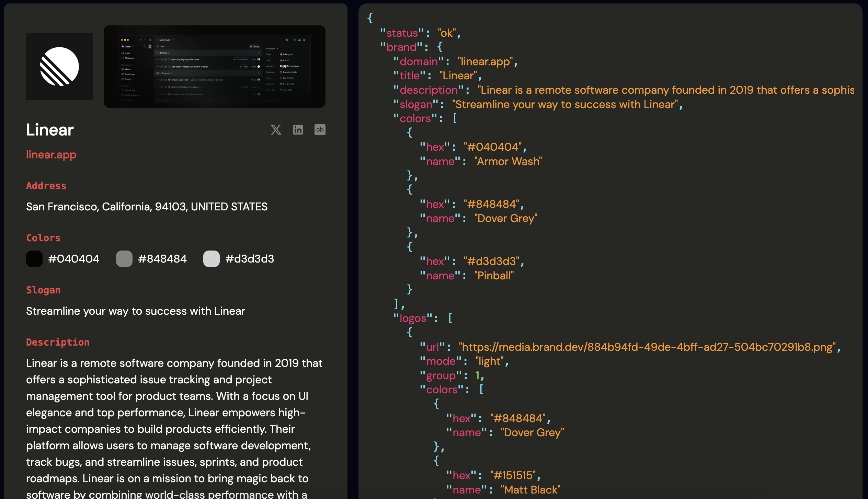The width and height of the screenshot is (868, 499).
Task: Open the Linear app screenshot preview image
Action: 215,67
